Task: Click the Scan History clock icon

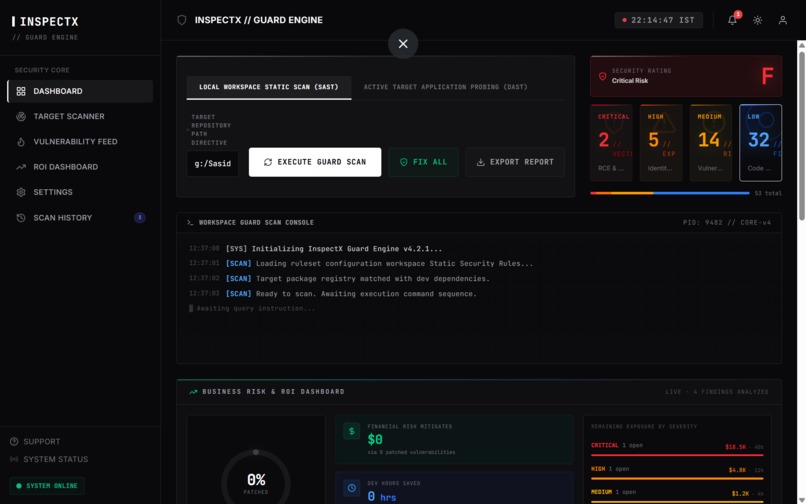Action: pos(21,218)
